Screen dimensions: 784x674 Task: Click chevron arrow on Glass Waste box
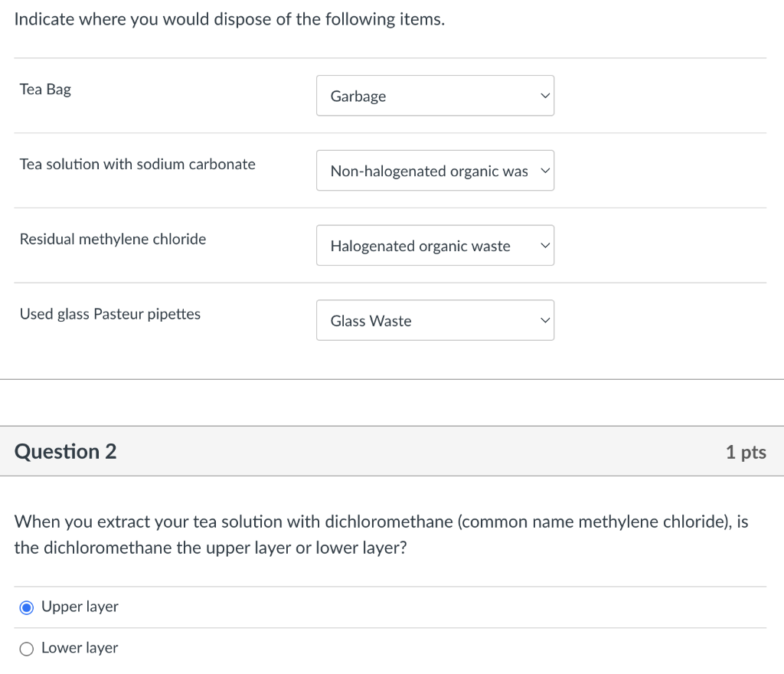(544, 321)
